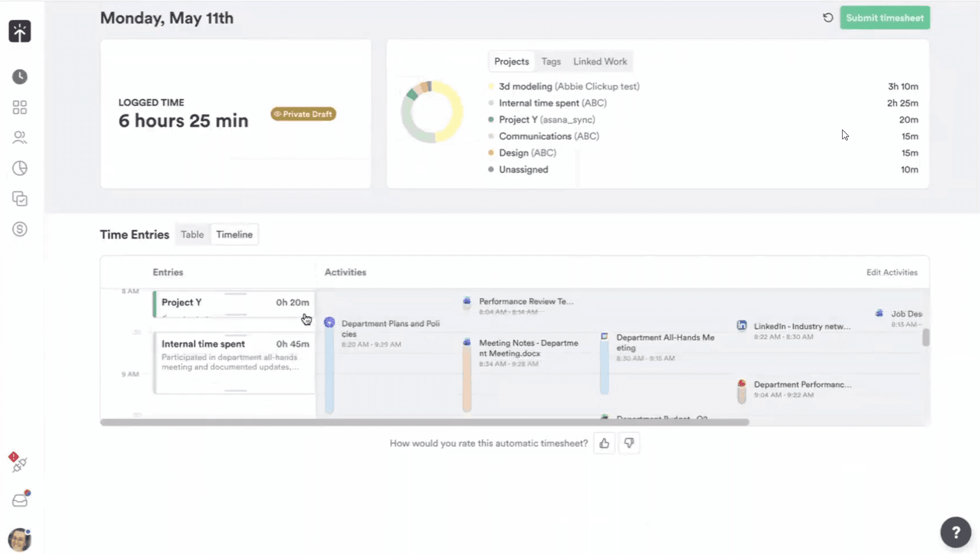
Task: Open the people icon in the sidebar
Action: pos(20,137)
